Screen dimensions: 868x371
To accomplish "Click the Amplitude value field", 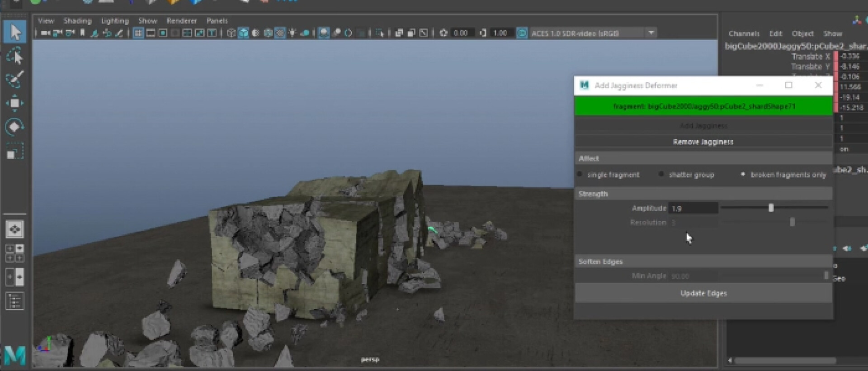I will pyautogui.click(x=693, y=209).
